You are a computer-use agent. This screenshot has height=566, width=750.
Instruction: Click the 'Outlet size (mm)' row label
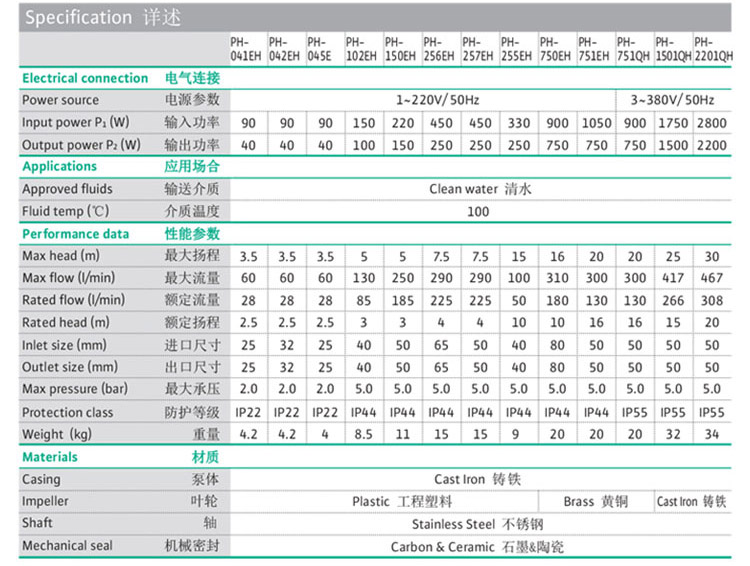[x=70, y=367]
